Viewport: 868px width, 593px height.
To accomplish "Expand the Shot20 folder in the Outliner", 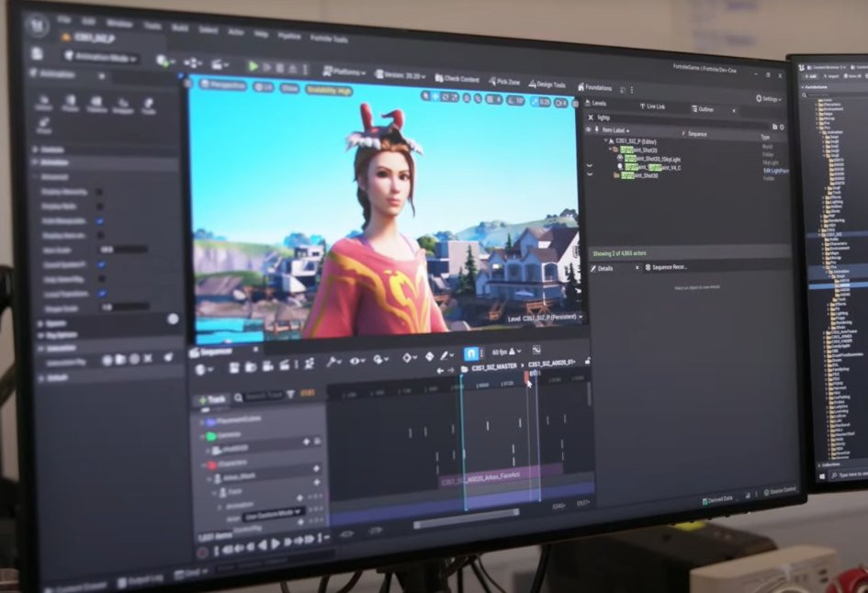I will click(610, 148).
